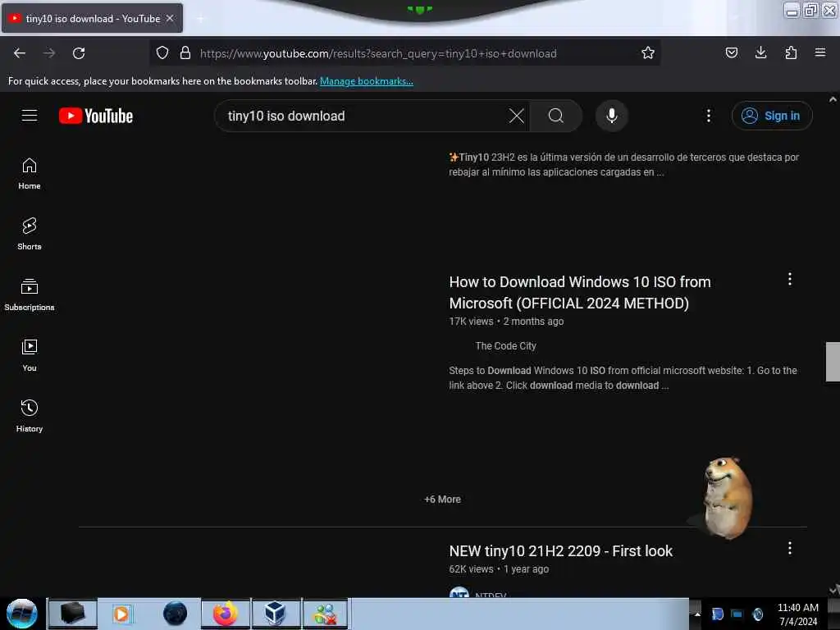
Task: Click the '62K views • 1 year ago' text
Action: 499,569
